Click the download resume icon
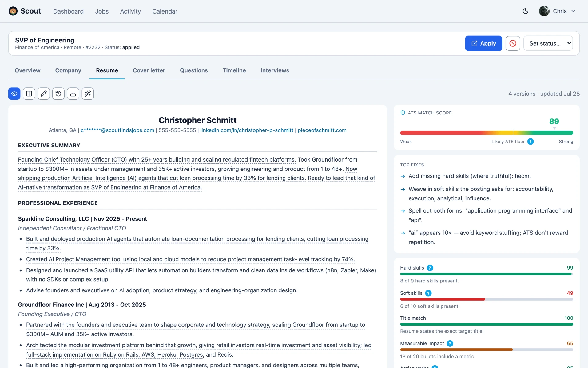This screenshot has height=368, width=588. [73, 94]
